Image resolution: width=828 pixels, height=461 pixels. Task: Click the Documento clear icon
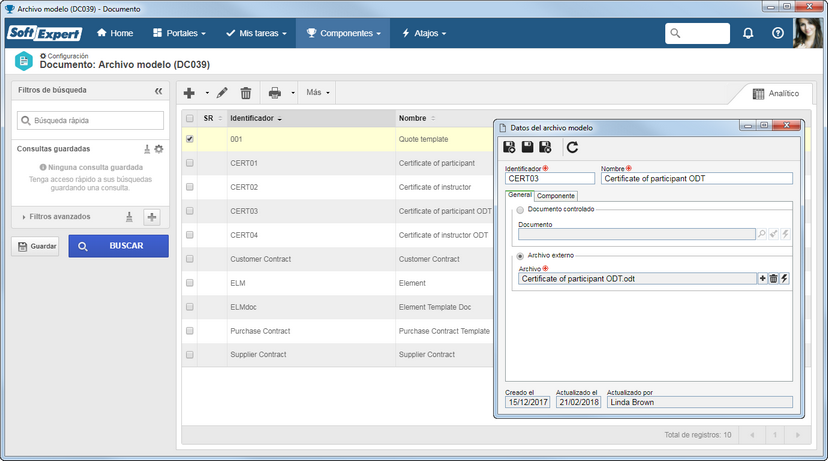[774, 234]
